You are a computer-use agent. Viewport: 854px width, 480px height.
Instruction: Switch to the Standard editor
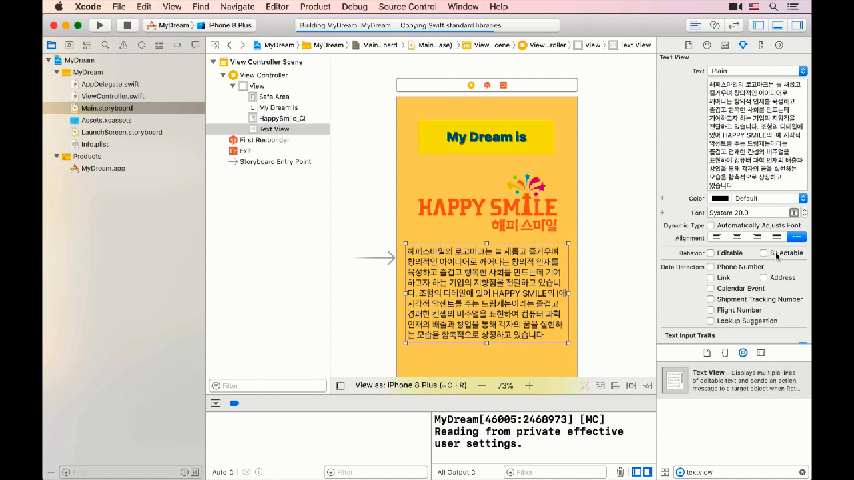pos(695,25)
